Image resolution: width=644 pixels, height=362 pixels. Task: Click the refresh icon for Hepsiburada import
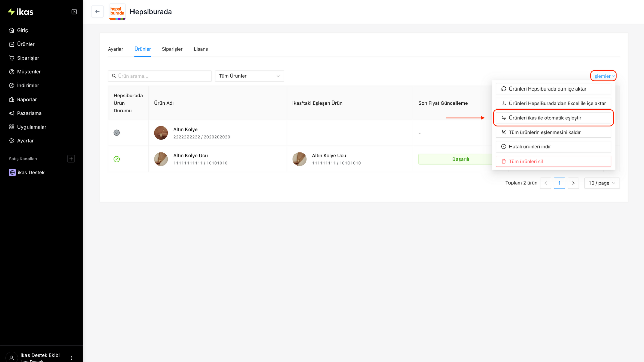(504, 89)
